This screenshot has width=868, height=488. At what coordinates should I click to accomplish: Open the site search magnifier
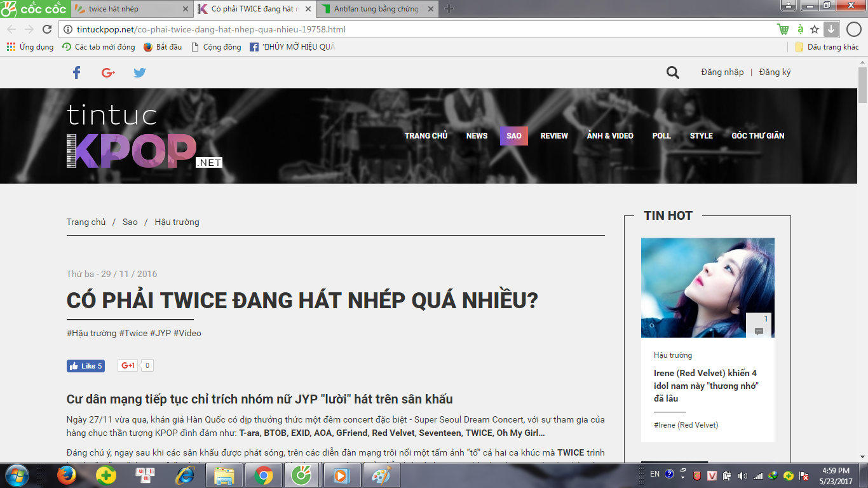673,72
